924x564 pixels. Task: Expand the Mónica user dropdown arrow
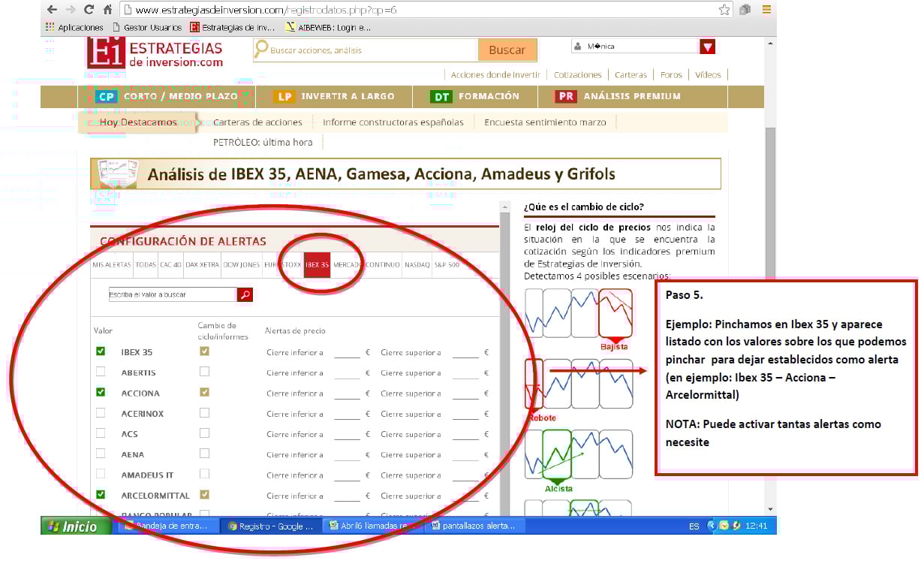pyautogui.click(x=707, y=47)
